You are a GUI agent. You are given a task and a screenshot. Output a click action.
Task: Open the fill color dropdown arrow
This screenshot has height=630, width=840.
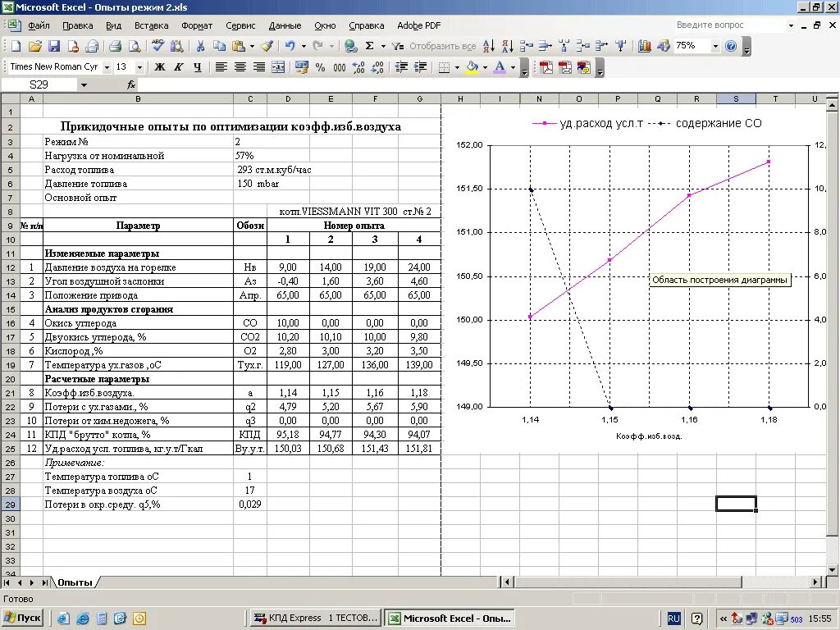coord(485,67)
